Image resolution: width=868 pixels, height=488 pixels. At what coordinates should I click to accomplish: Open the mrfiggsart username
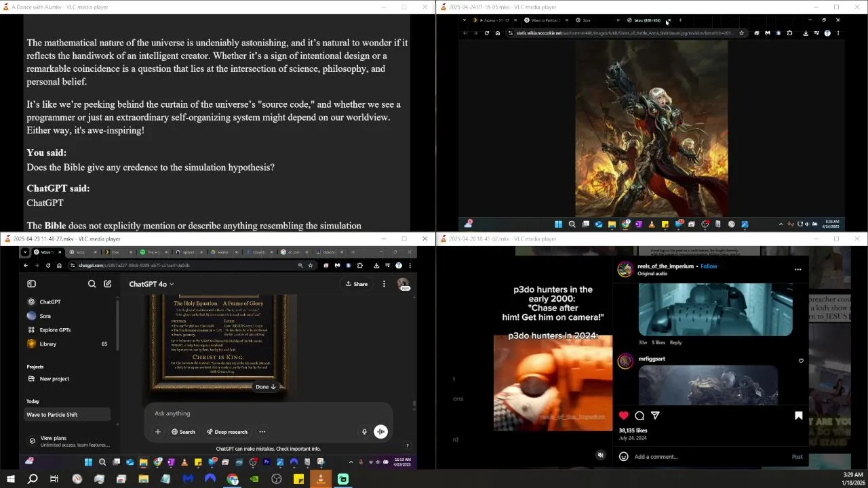[x=652, y=359]
